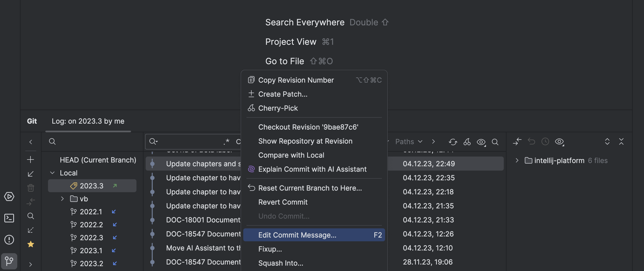Image resolution: width=644 pixels, height=271 pixels.
Task: Collapse the commit details panel
Action: pos(621,141)
